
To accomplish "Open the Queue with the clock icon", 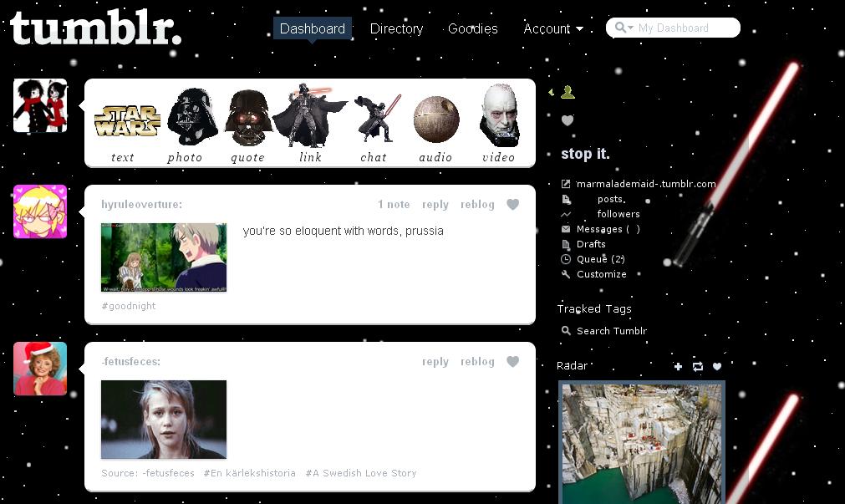I will point(566,259).
